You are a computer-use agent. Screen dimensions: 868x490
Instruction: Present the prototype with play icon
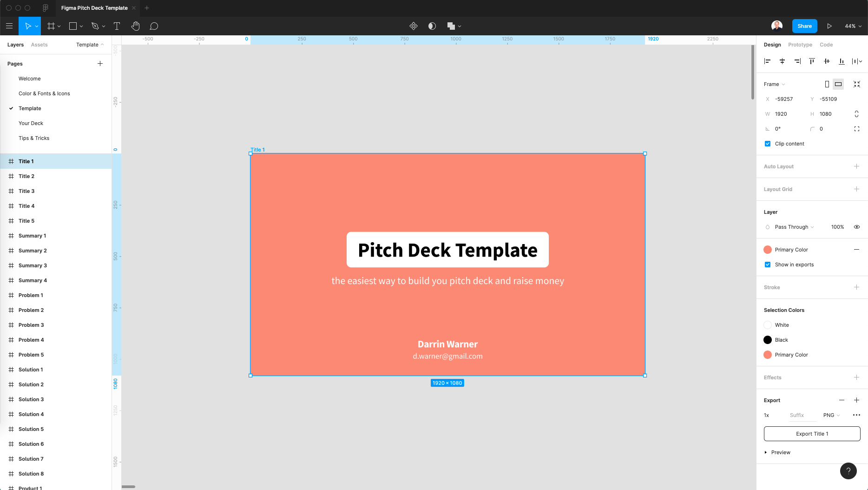coord(829,26)
